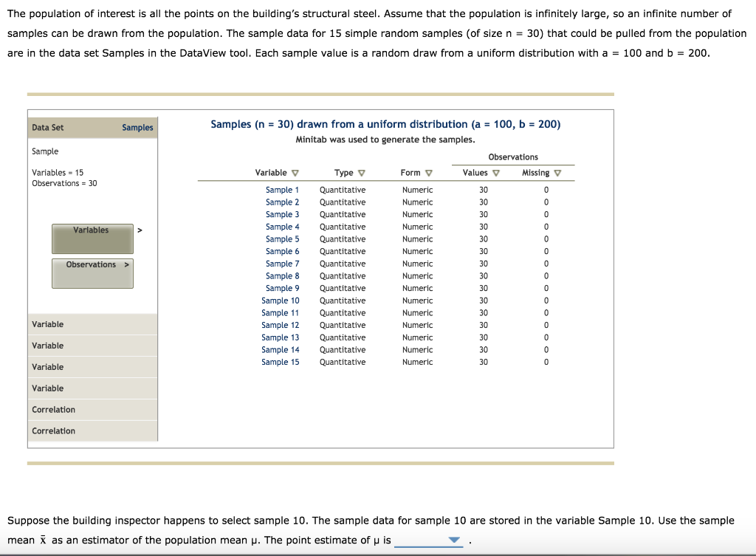The image size is (756, 556).
Task: Open the Sample 2 variable
Action: pos(282,202)
